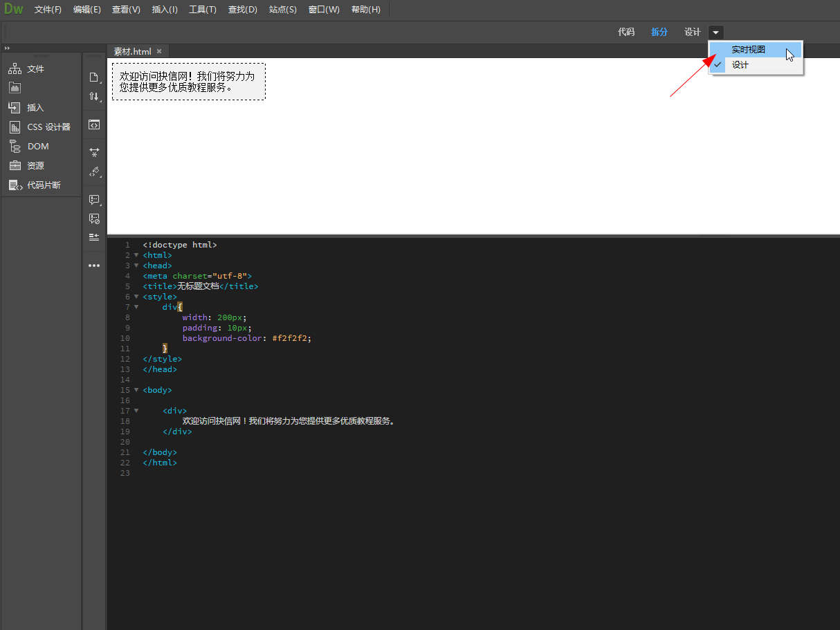Click line 18 welcome text in code
Image resolution: width=840 pixels, height=630 pixels.
tap(289, 421)
